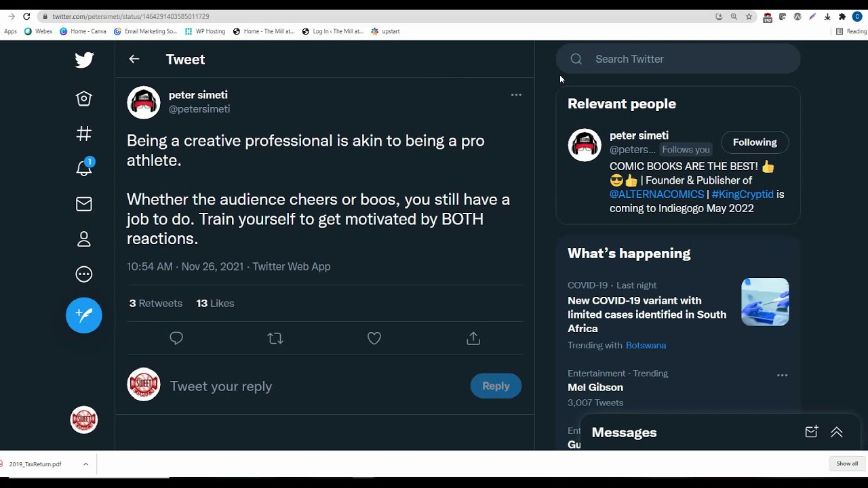This screenshot has width=868, height=488.
Task: Open the Home - Canva bookmark
Action: (x=83, y=31)
